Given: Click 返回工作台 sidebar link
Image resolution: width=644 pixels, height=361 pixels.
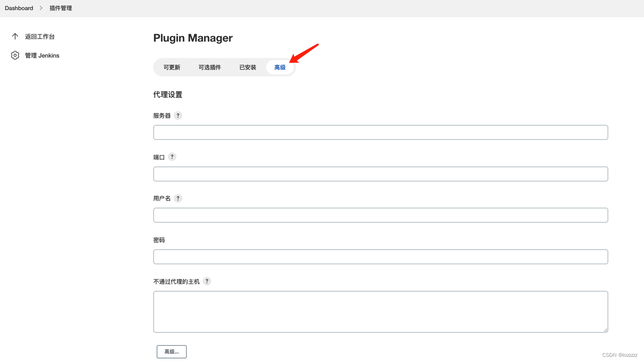Looking at the screenshot, I should pos(40,37).
